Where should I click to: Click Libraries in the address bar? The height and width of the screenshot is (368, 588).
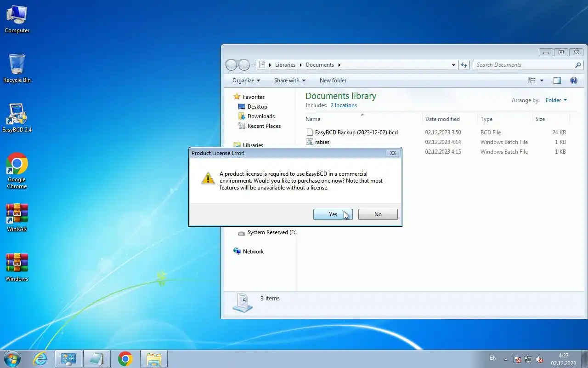285,65
